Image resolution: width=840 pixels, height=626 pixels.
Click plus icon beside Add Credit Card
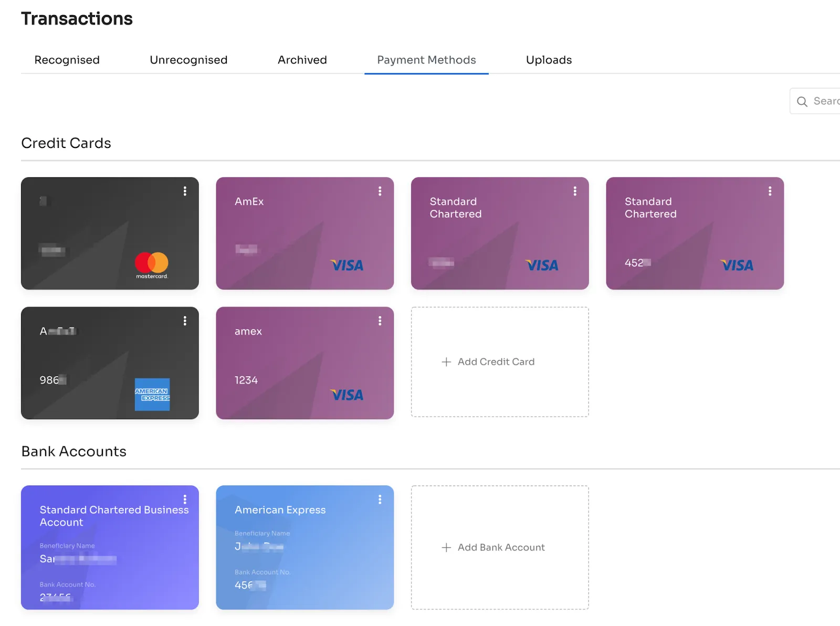[446, 362]
